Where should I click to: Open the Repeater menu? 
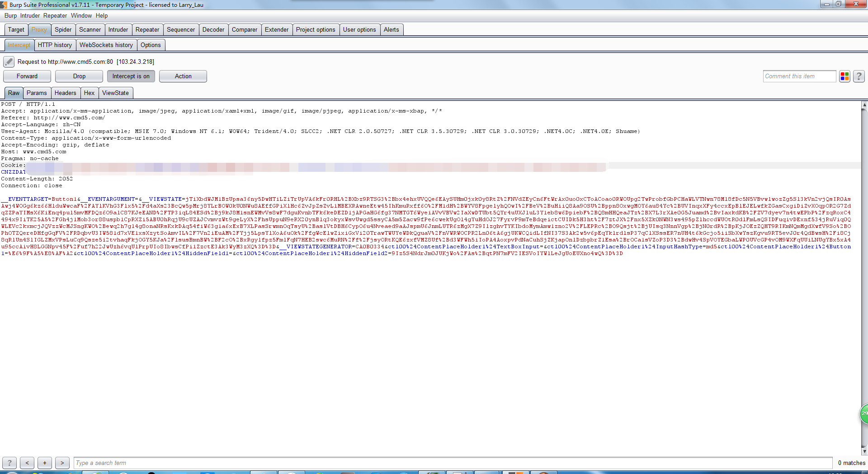tap(55, 15)
